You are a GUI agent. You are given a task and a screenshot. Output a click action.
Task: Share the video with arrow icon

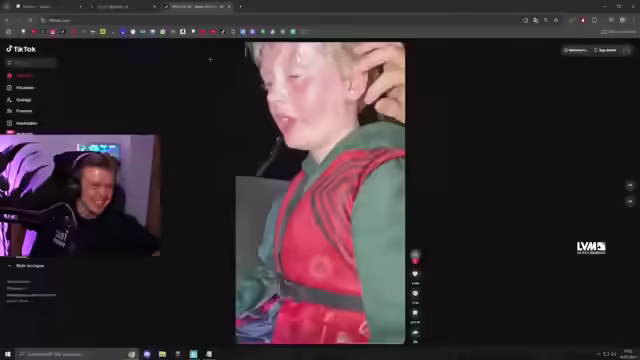coord(415,333)
